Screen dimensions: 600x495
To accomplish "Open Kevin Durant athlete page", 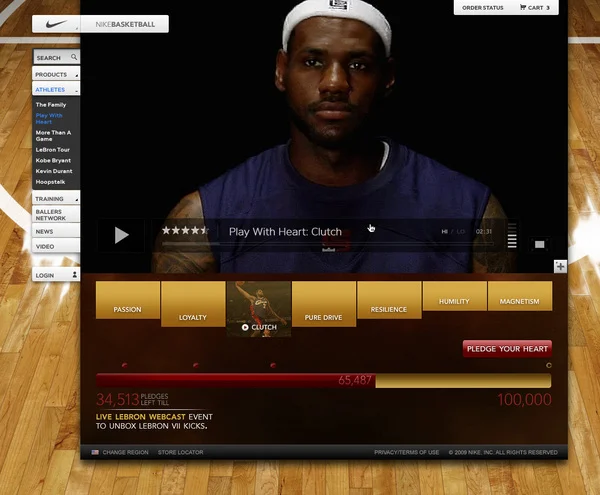I will 54,171.
